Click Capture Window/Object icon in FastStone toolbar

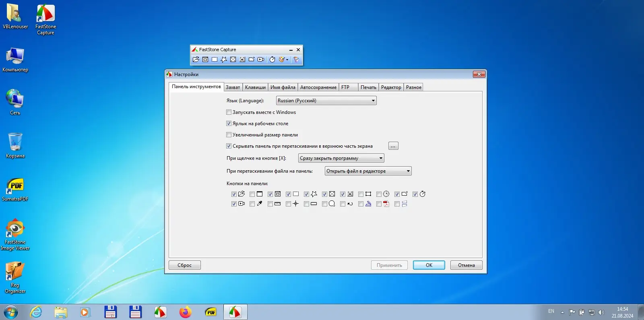205,60
